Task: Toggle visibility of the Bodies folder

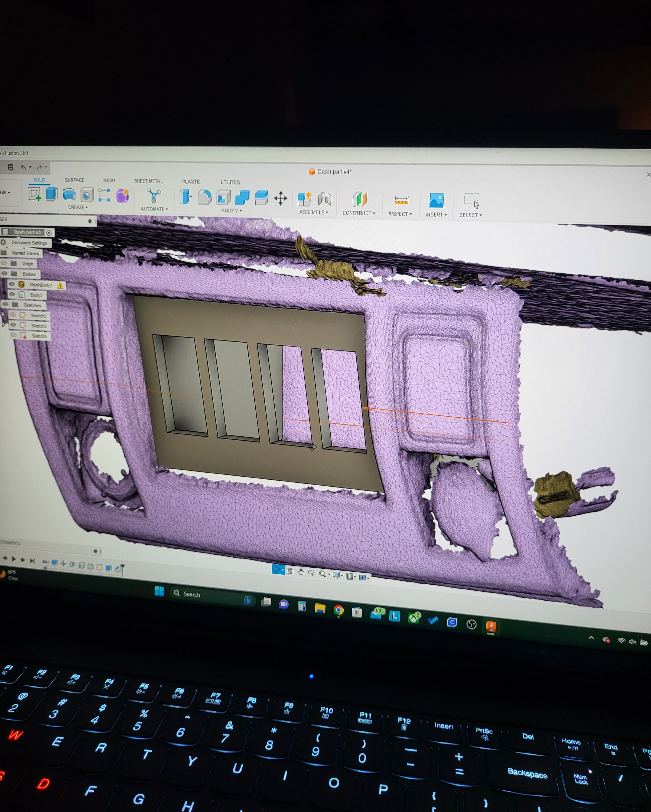Action: (x=5, y=273)
